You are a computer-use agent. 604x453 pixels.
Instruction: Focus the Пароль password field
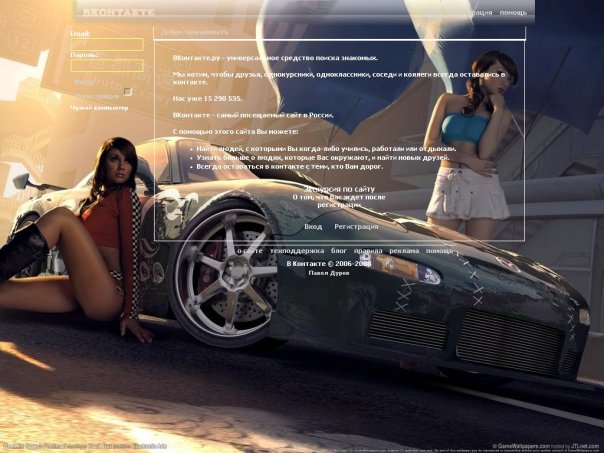[107, 65]
